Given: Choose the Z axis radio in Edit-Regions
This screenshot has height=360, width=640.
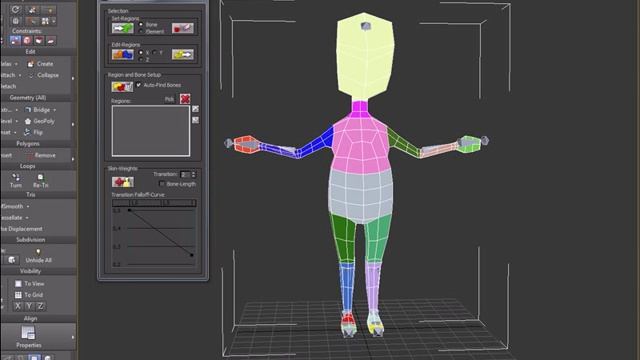Looking at the screenshot, I should pyautogui.click(x=141, y=60).
